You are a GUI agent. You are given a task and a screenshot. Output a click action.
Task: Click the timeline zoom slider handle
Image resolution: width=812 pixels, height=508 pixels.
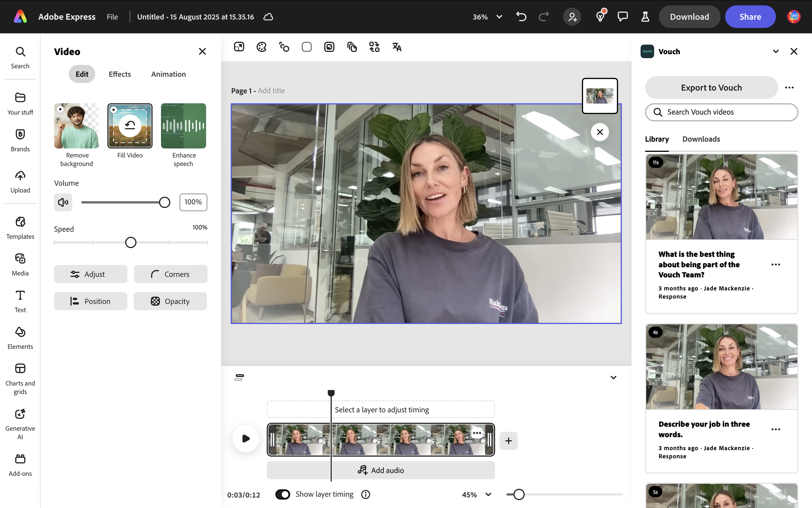(x=519, y=494)
